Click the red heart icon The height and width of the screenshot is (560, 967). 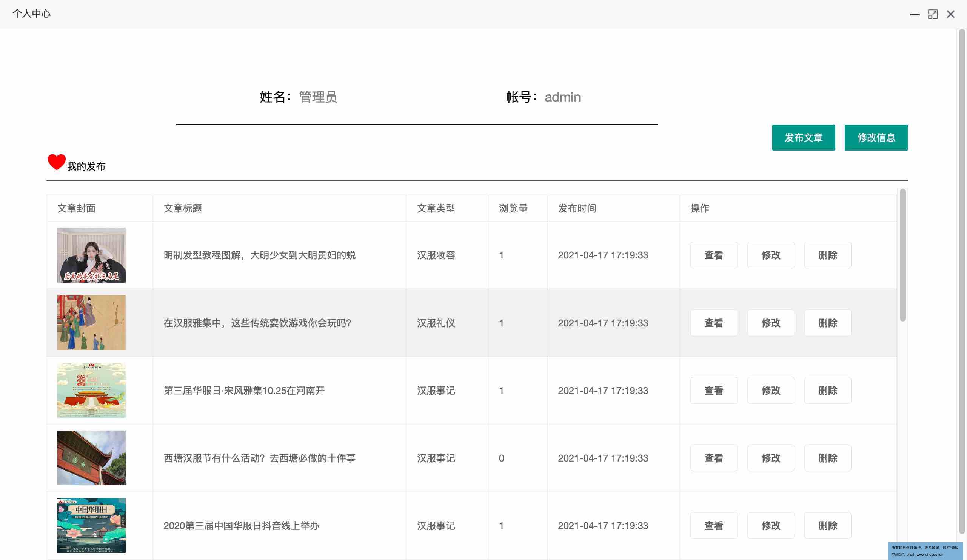[x=56, y=162]
